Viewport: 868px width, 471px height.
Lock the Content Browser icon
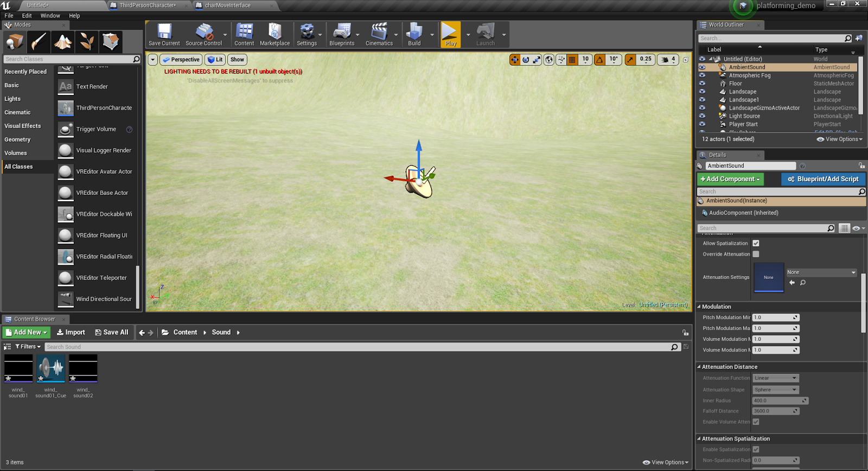coord(685,333)
